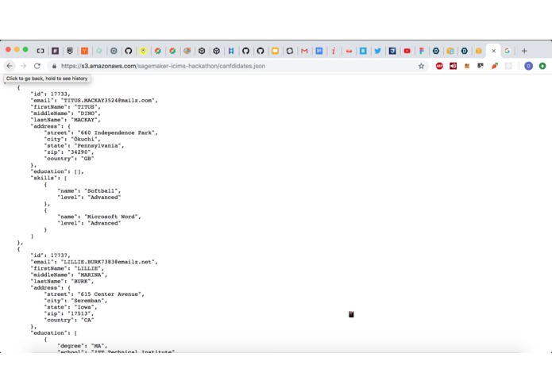Click the TITUS.MACKAY3524@mailz.com email line
This screenshot has width=552, height=392.
point(94,100)
